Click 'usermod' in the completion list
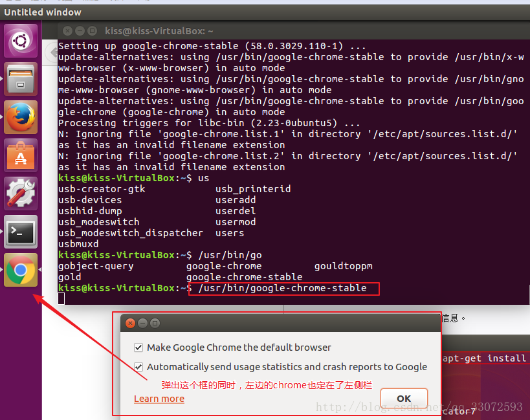This screenshot has height=420, width=530. pos(236,222)
